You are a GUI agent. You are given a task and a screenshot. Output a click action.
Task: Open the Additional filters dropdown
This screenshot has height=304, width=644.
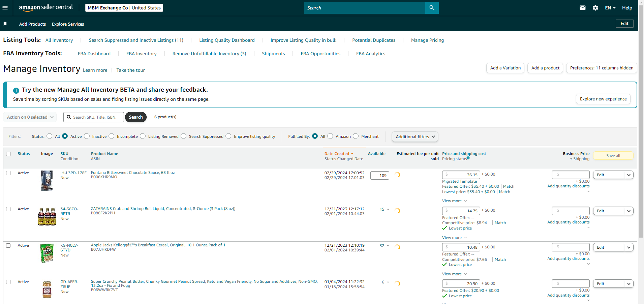coord(415,136)
